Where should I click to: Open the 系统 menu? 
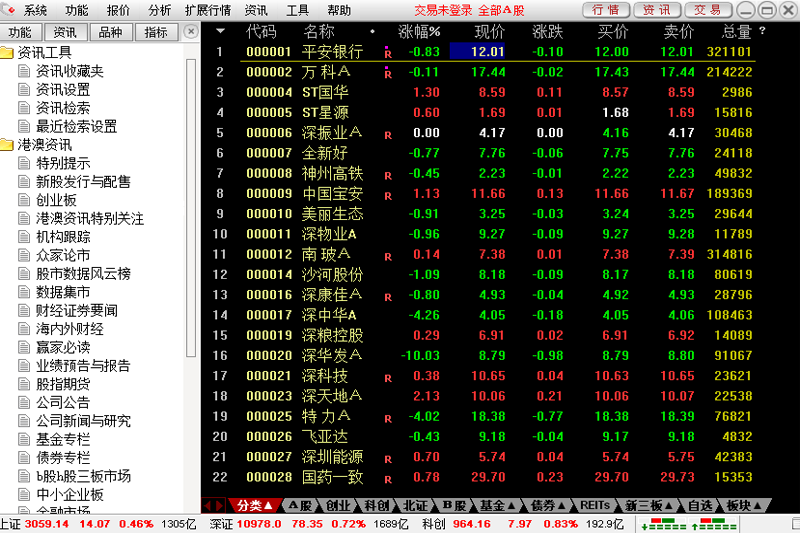coord(35,10)
